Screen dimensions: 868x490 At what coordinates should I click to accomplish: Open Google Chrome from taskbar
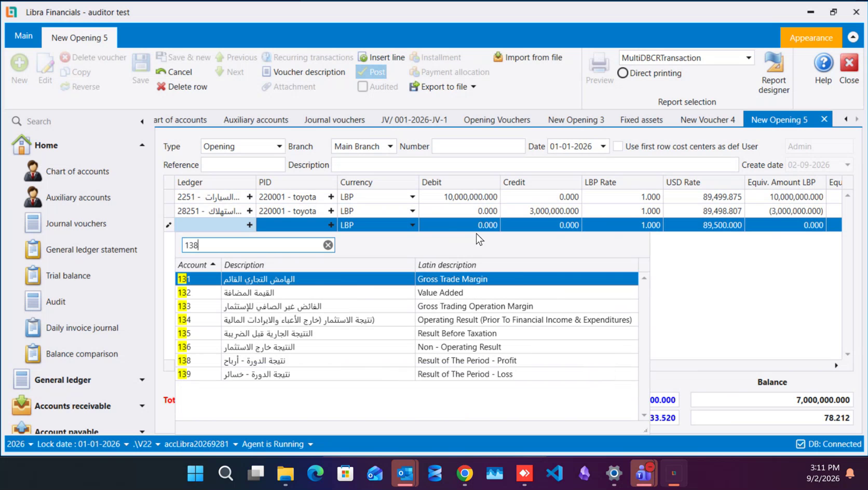[465, 473]
